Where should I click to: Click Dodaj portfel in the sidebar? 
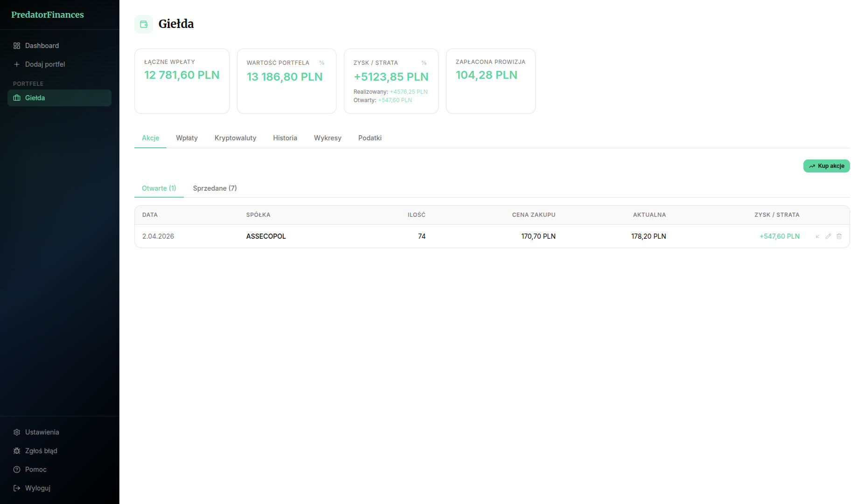(45, 64)
